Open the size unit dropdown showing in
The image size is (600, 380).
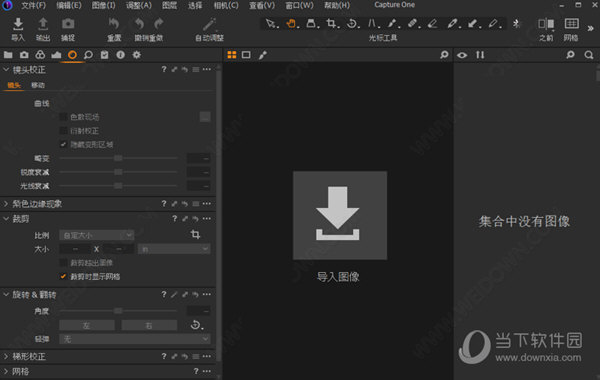tap(174, 249)
